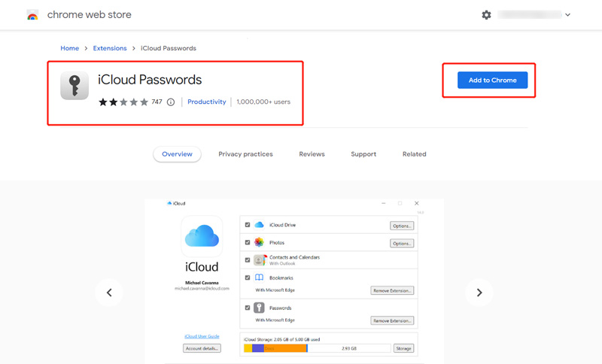Click Remove Extension for Passwords
Screen dimensions: 602x364
coord(392,320)
